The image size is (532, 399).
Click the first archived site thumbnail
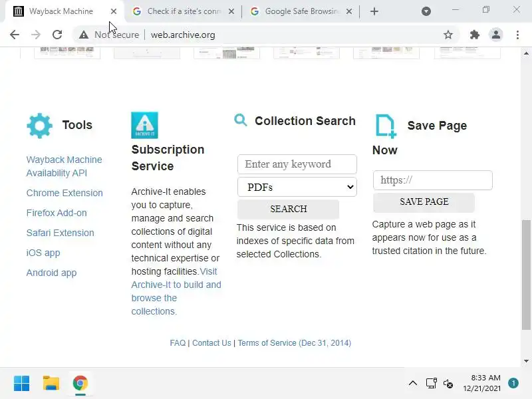(x=67, y=53)
